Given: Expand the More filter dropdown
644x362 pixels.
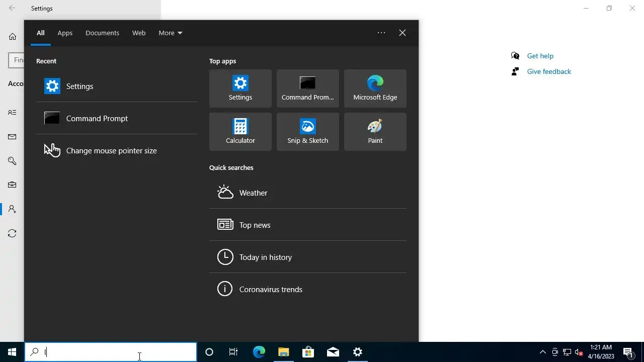Looking at the screenshot, I should tap(171, 33).
